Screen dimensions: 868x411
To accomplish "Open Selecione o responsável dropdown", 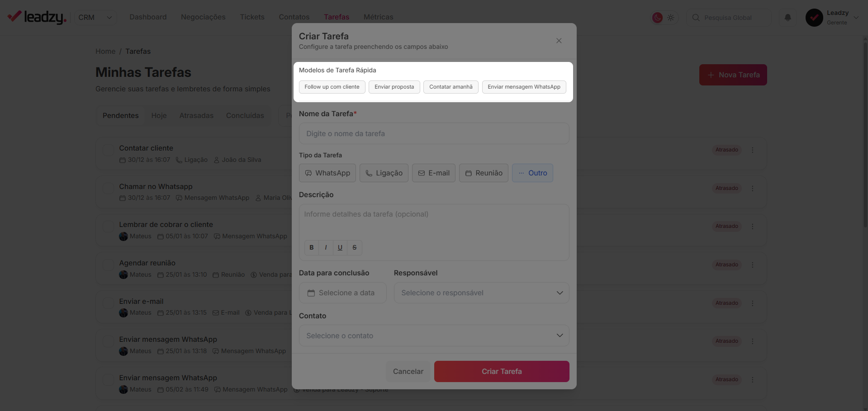I will click(x=481, y=293).
